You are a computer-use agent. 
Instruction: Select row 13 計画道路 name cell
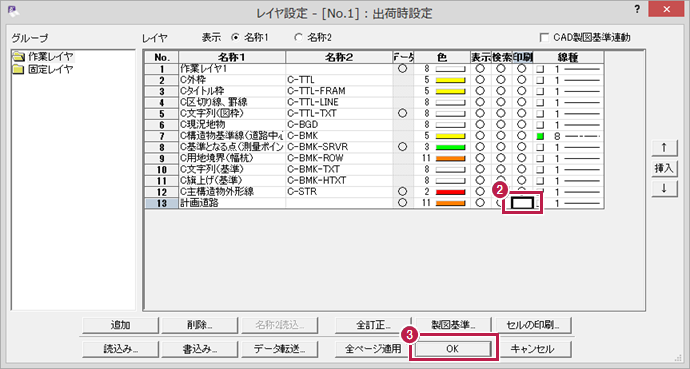pos(232,203)
